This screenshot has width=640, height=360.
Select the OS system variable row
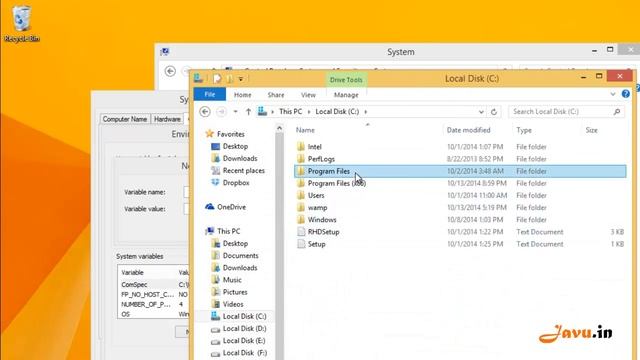click(x=154, y=314)
